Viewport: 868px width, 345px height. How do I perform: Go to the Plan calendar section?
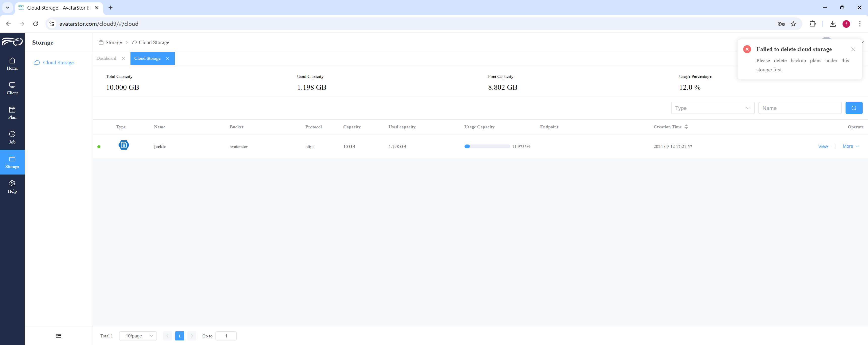click(x=12, y=113)
